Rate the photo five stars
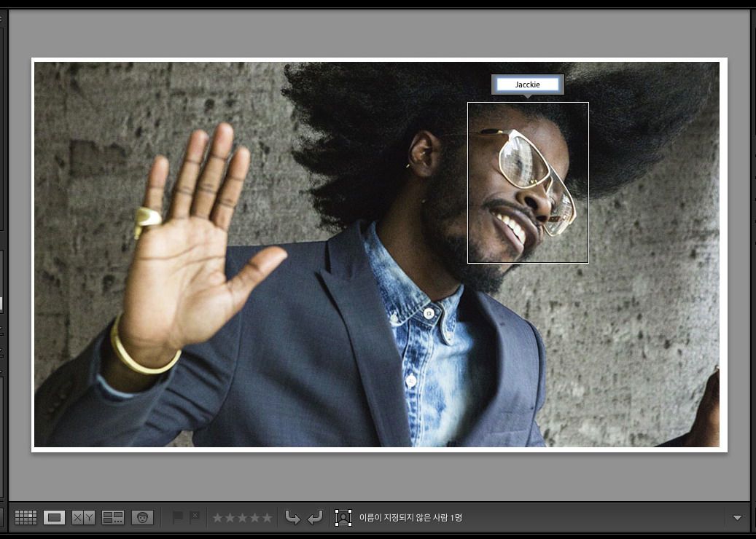This screenshot has width=756, height=539. pos(267,518)
